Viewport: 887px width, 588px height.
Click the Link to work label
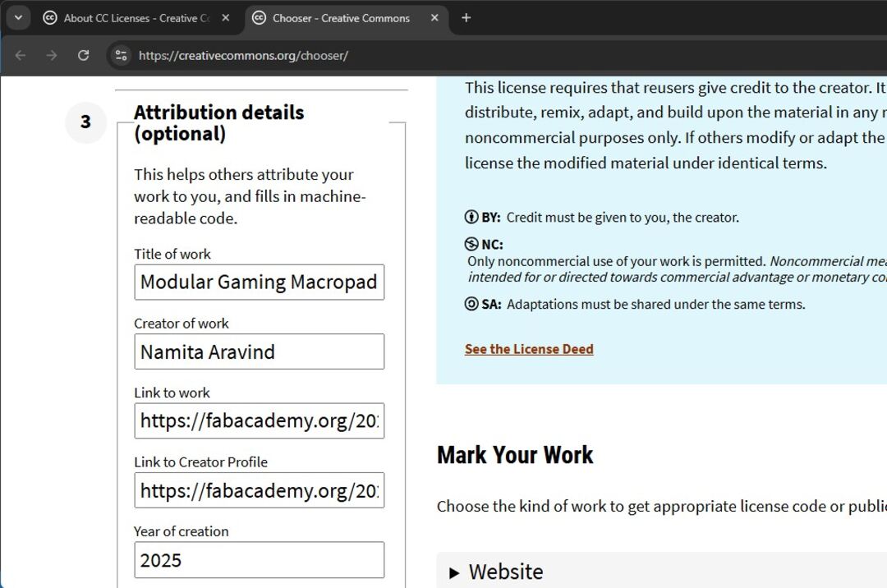pyautogui.click(x=172, y=393)
